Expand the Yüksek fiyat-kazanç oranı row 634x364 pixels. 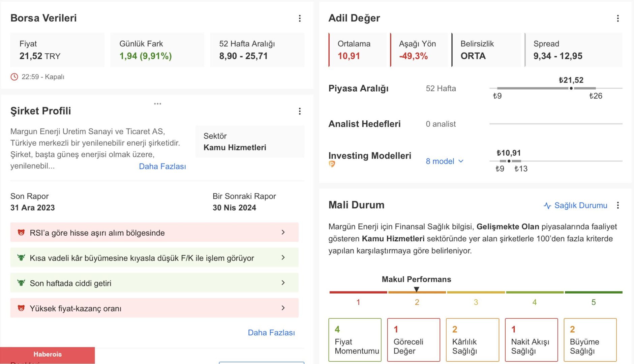pos(283,308)
